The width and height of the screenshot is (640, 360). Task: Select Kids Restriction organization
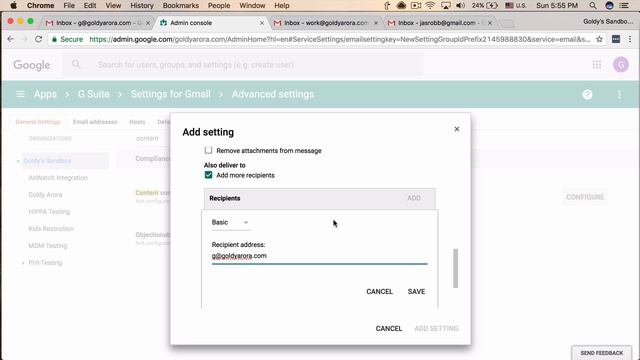[51, 229]
